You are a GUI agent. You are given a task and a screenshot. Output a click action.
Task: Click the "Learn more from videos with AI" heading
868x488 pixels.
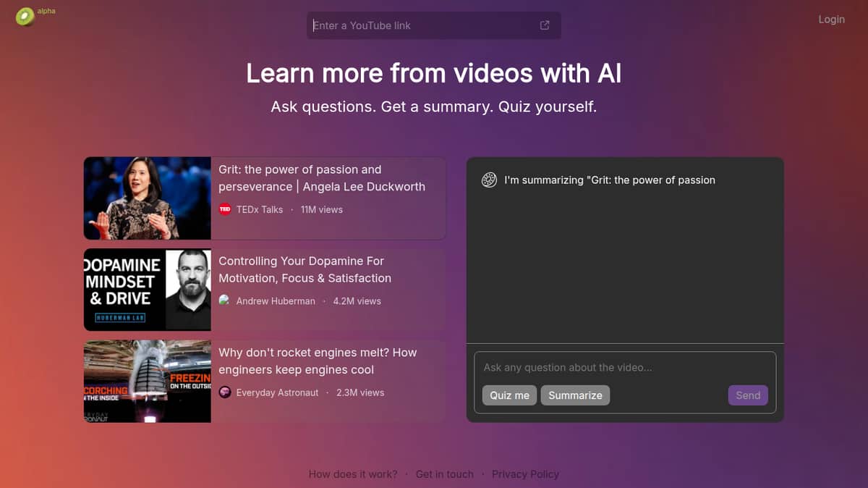click(x=434, y=73)
